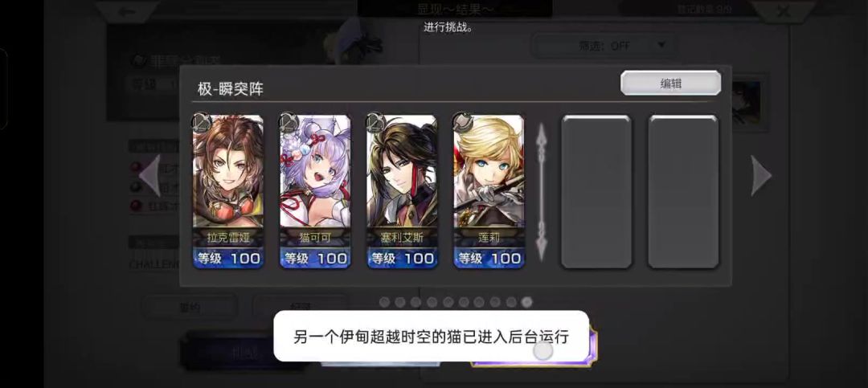
Task: Dismiss the 已进入后台运行 notification toast
Action: 431,336
